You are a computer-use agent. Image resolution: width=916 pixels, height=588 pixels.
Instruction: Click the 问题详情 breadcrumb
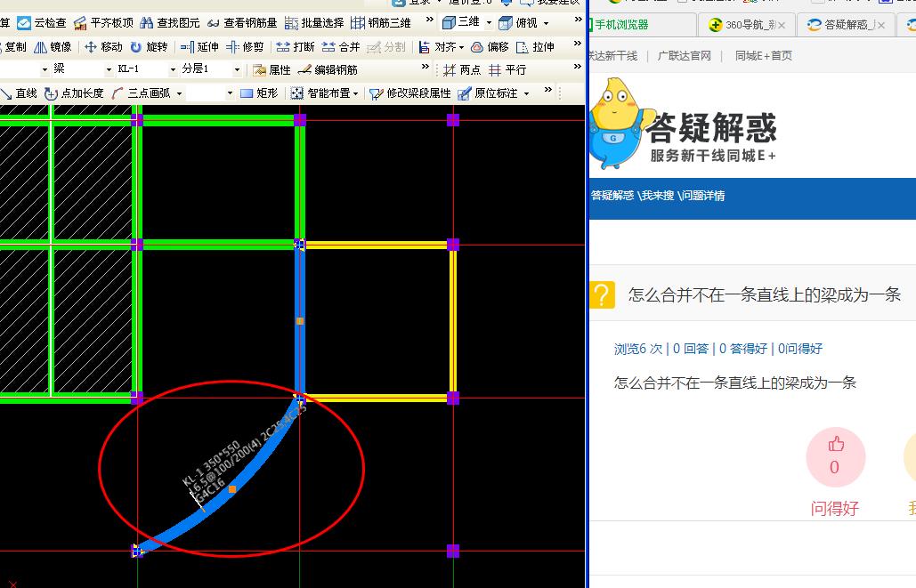click(x=703, y=196)
